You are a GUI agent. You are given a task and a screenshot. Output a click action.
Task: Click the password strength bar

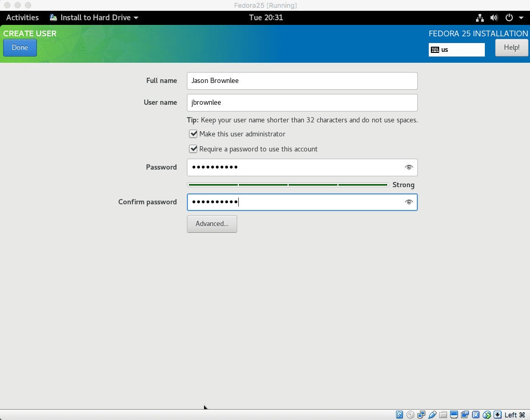click(288, 185)
